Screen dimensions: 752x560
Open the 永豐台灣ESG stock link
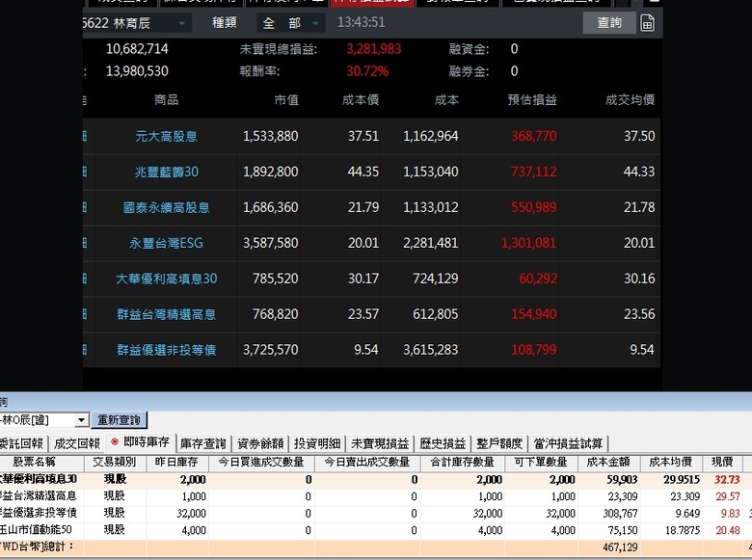(166, 243)
